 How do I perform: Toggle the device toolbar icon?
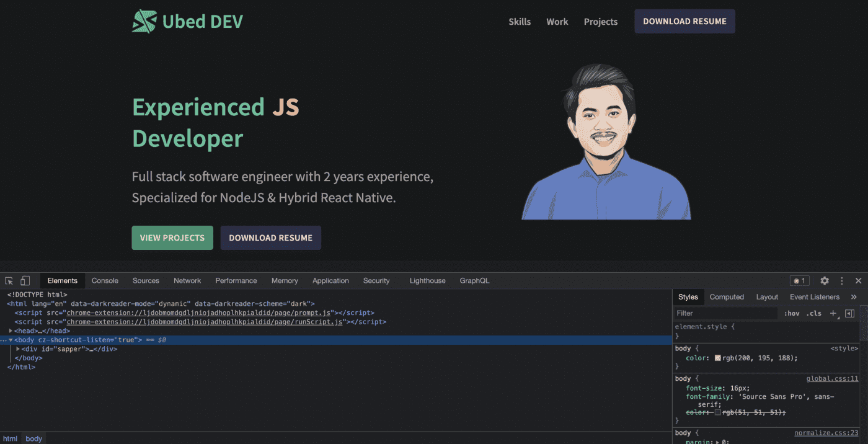point(25,281)
